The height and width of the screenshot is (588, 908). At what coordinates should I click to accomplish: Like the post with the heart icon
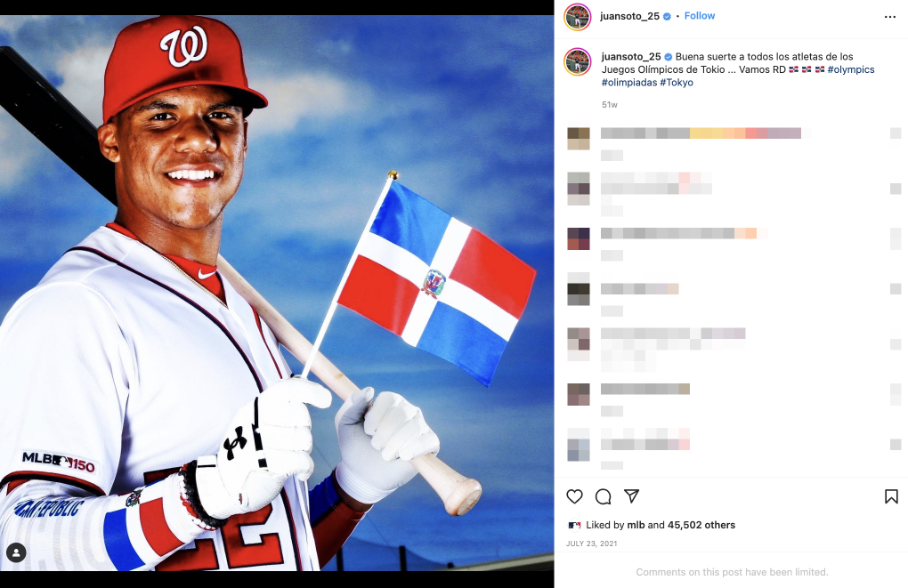click(x=574, y=496)
